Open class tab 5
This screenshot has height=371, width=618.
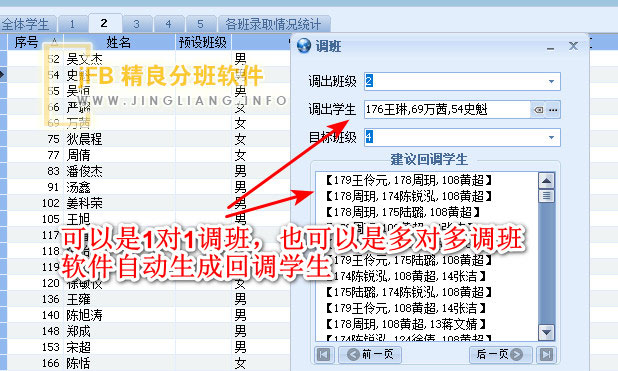tap(201, 24)
